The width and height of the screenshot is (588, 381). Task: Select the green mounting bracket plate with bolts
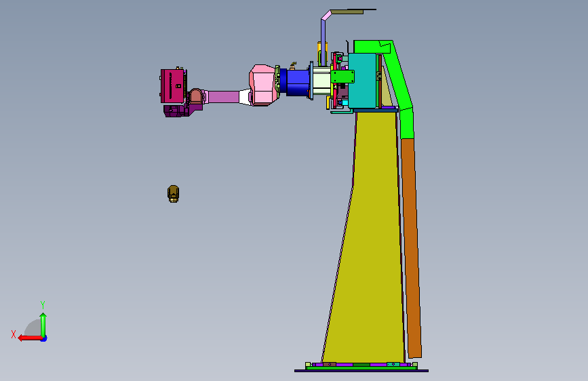pyautogui.click(x=342, y=77)
